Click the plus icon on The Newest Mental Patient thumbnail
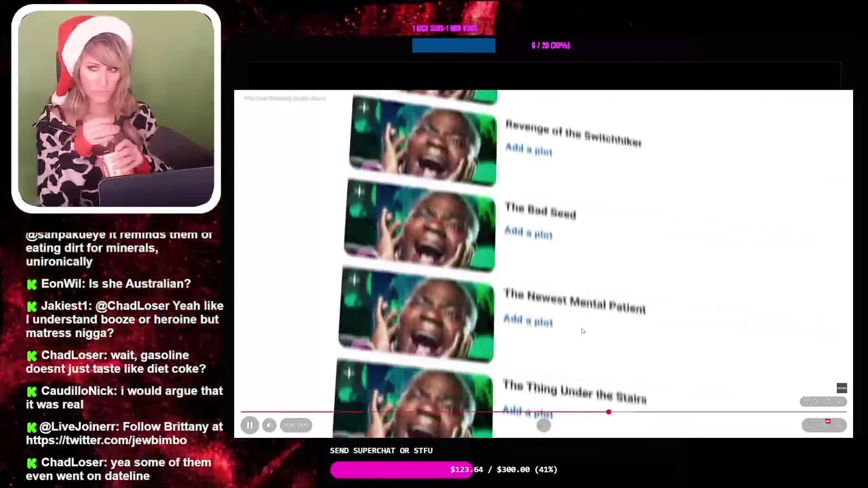The width and height of the screenshot is (868, 488). pos(353,279)
